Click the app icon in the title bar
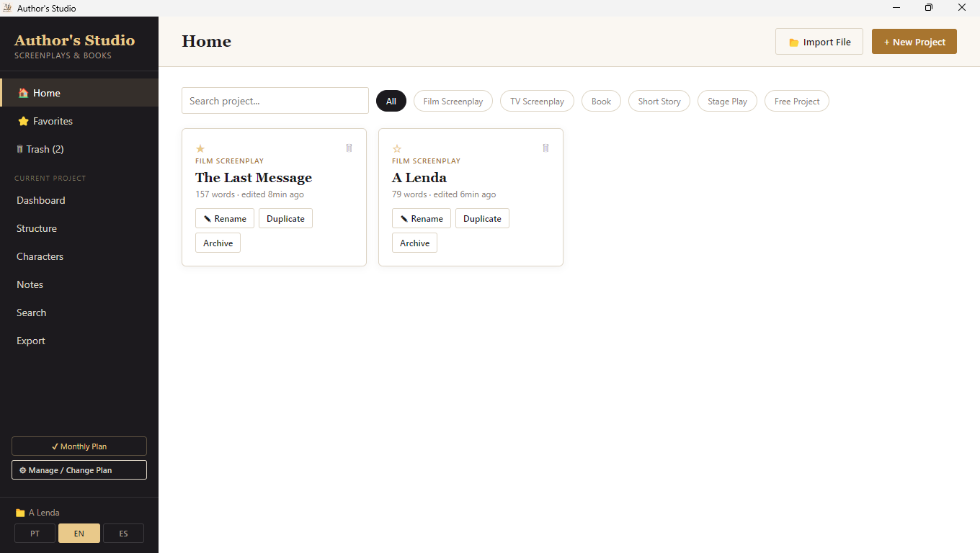 8,8
